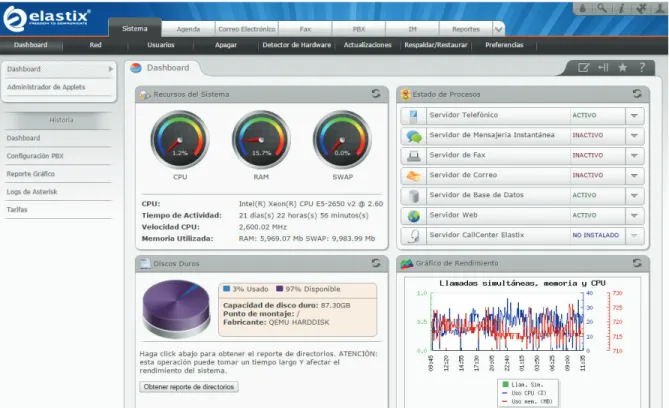Refresh the Estado de Procesos applet
Screen dimensions: 669x408
point(637,93)
